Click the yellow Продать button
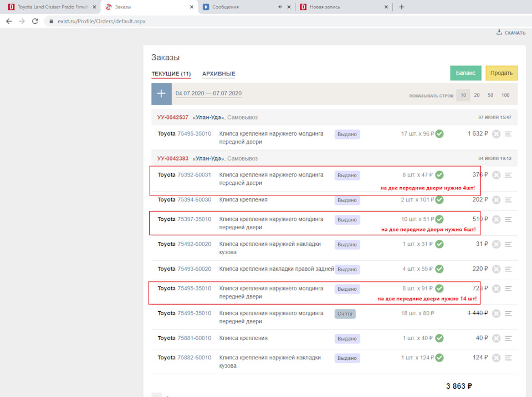The image size is (532, 397). pyautogui.click(x=502, y=73)
